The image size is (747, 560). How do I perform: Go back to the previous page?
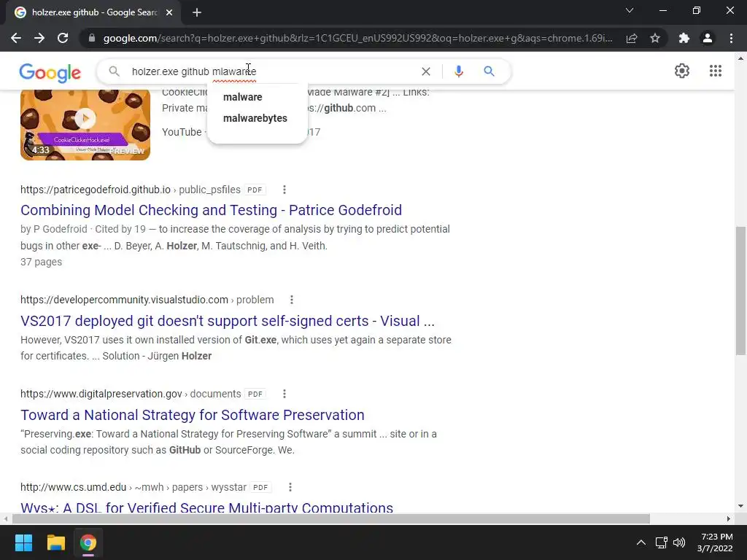point(16,38)
